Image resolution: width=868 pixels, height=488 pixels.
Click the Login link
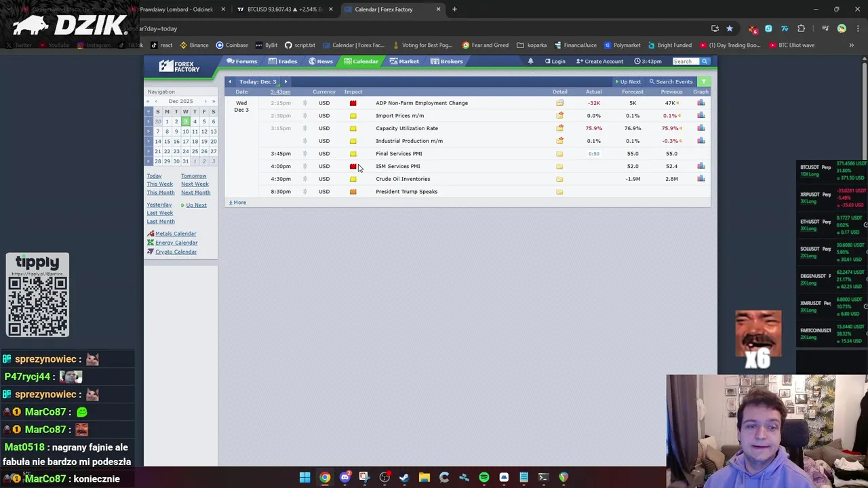coord(555,62)
